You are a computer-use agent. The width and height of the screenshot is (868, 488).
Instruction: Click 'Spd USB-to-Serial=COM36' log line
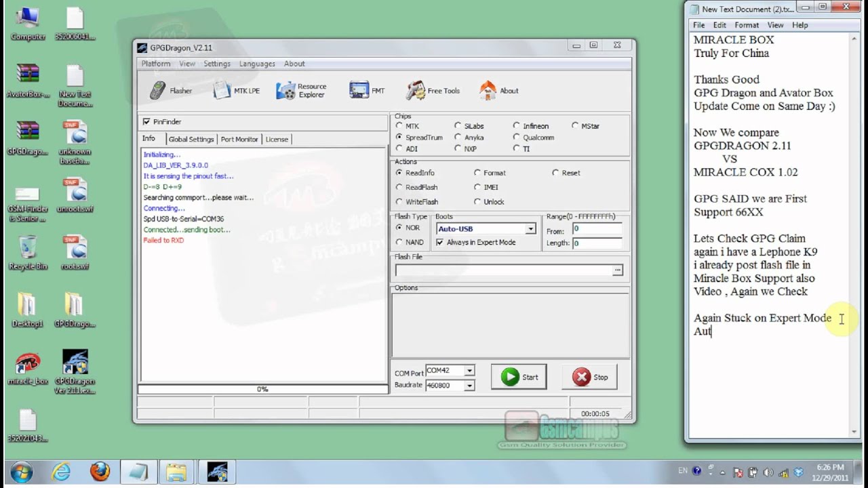(183, 219)
